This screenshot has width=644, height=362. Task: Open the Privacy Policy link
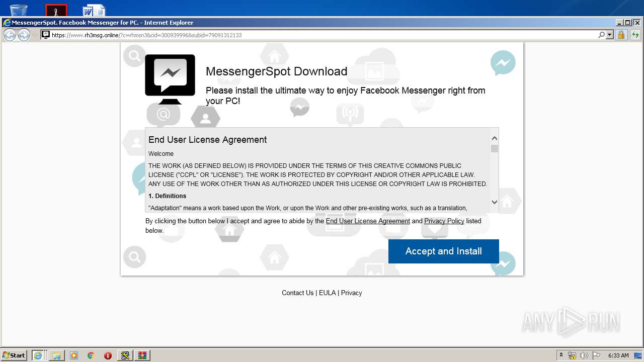444,221
